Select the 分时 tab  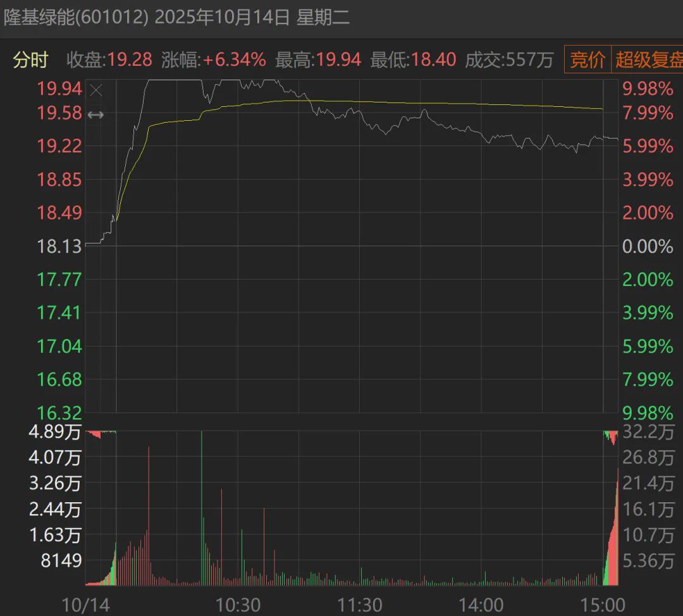pos(30,60)
